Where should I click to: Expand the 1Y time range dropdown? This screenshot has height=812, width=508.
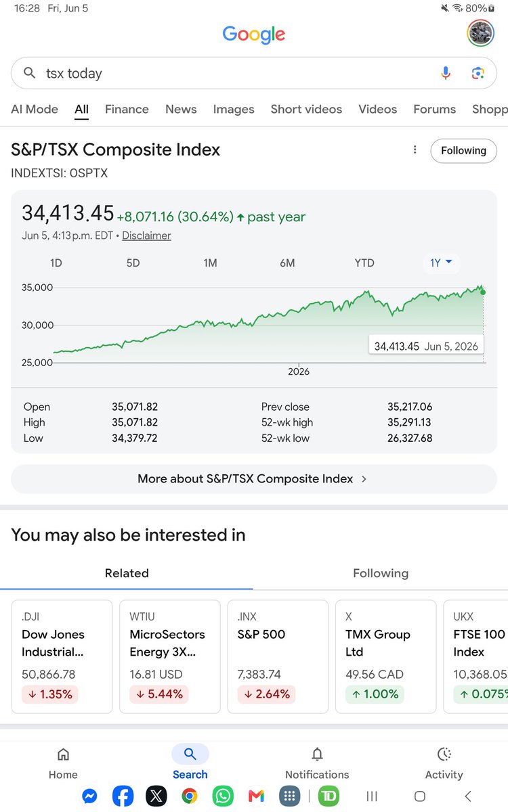(442, 263)
